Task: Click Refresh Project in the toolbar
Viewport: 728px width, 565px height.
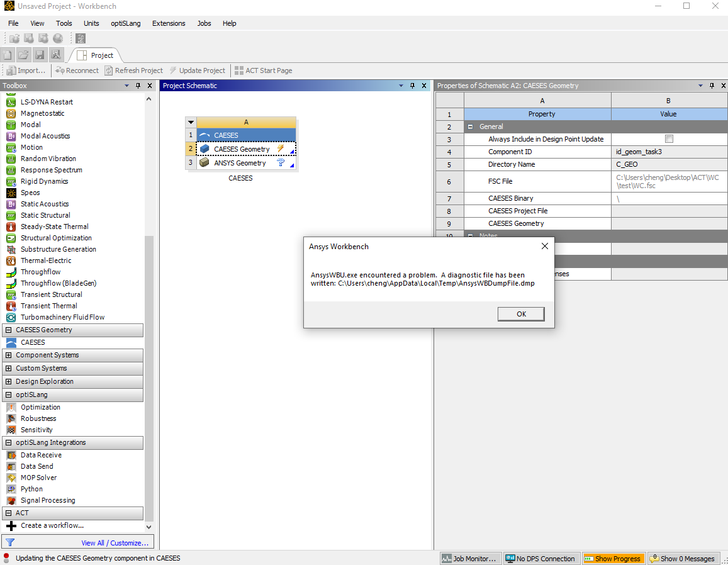Action: (134, 70)
